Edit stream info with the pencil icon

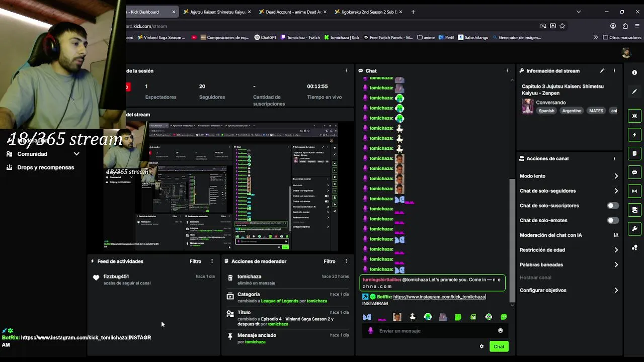click(602, 71)
